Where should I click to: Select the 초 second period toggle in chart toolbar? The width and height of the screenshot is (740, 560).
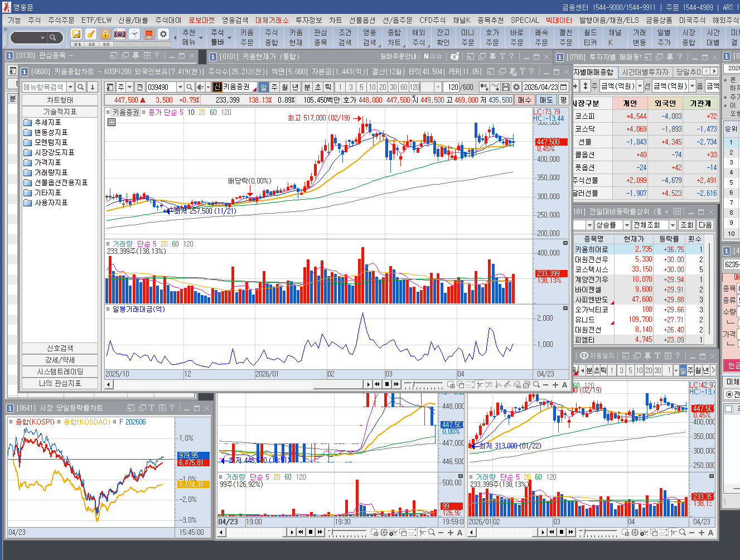pos(318,87)
